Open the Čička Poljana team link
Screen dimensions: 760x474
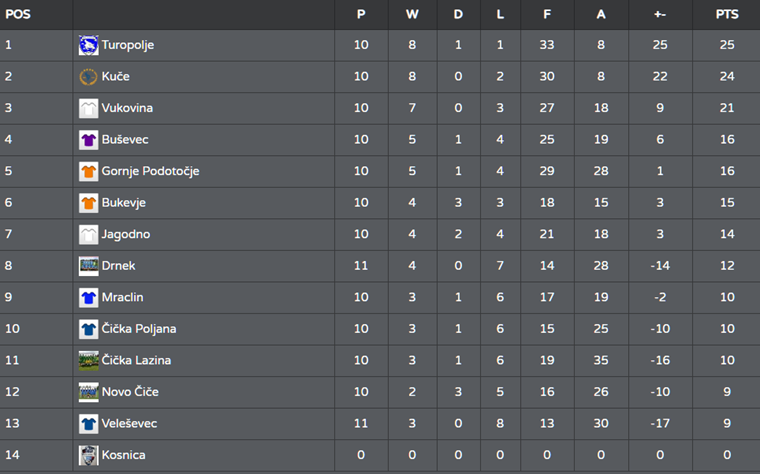[139, 329]
